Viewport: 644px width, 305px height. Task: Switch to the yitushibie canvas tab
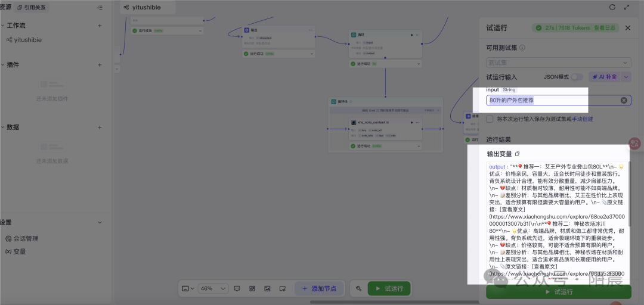(x=148, y=7)
